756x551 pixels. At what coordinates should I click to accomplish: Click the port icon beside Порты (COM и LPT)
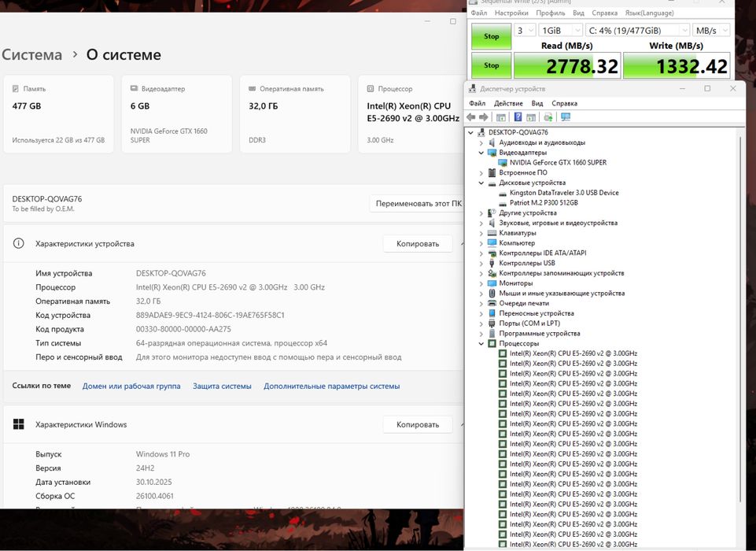click(492, 324)
